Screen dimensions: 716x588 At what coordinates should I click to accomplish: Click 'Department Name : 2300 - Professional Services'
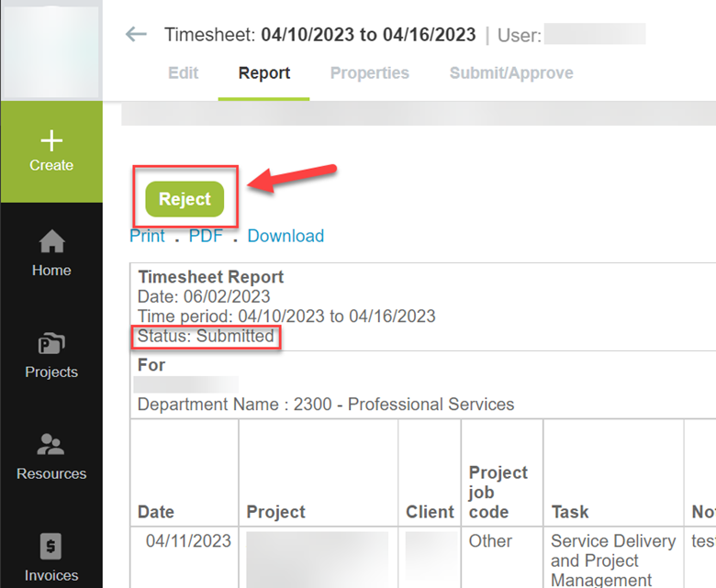(x=326, y=405)
